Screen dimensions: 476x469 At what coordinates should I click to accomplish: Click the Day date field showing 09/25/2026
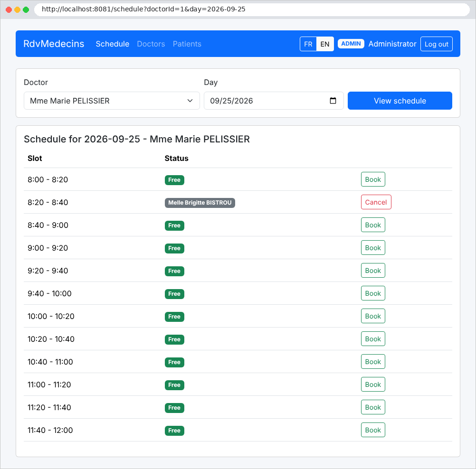(x=274, y=101)
